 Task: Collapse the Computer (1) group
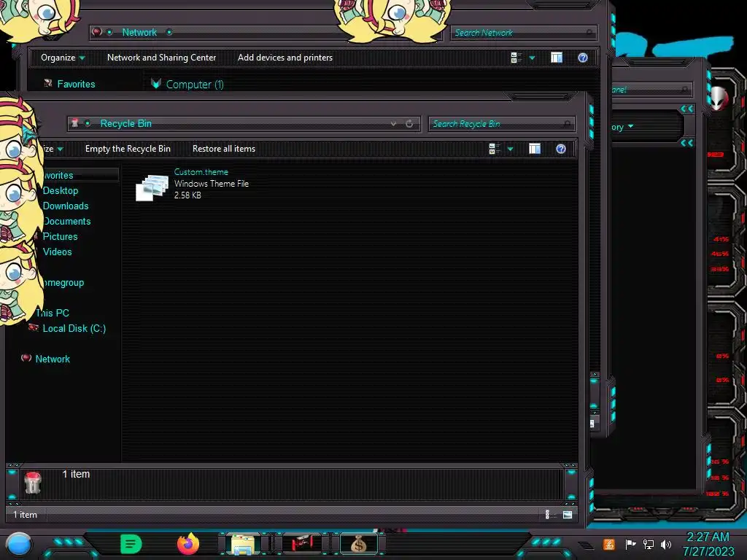click(156, 84)
